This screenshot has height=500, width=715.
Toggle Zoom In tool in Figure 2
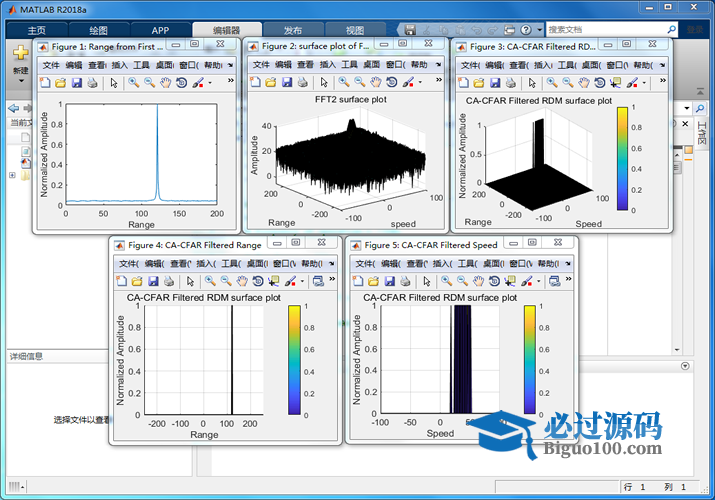pyautogui.click(x=344, y=82)
